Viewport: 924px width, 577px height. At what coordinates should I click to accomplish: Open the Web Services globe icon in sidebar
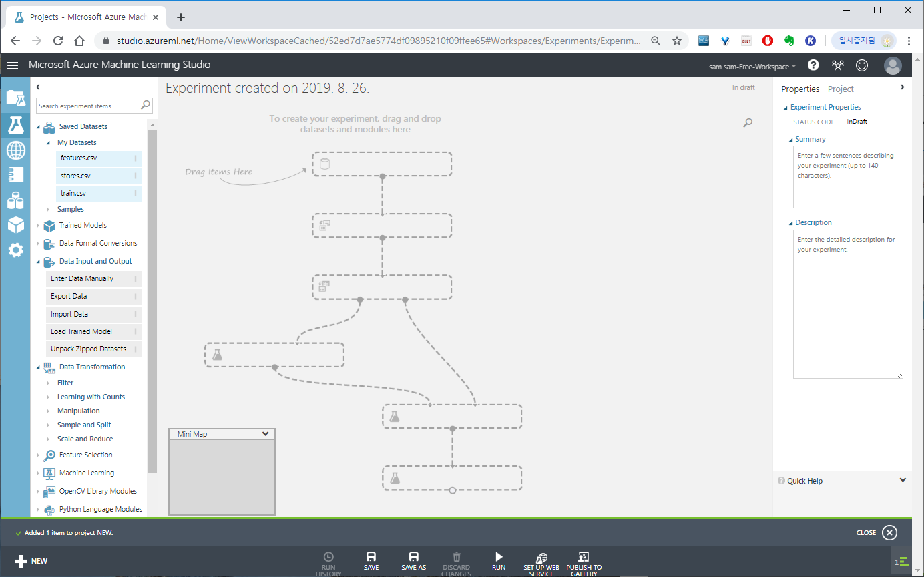[x=15, y=150]
